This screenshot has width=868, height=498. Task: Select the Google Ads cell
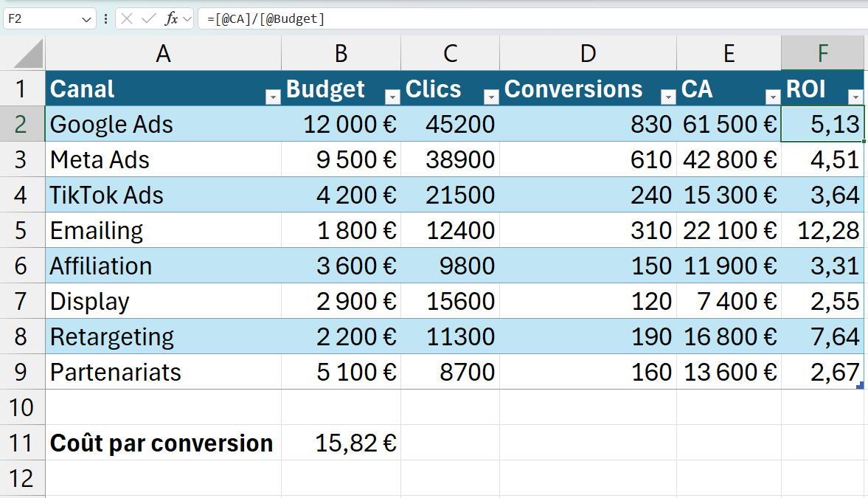click(163, 124)
